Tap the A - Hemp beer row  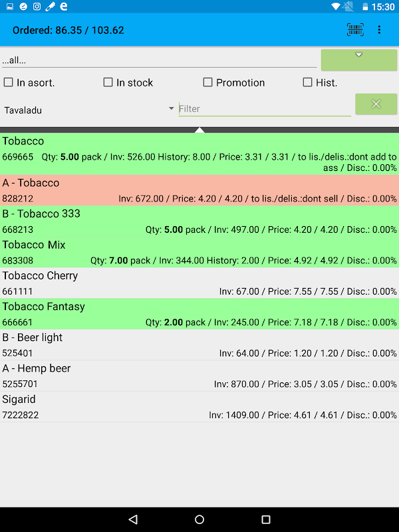tap(199, 376)
